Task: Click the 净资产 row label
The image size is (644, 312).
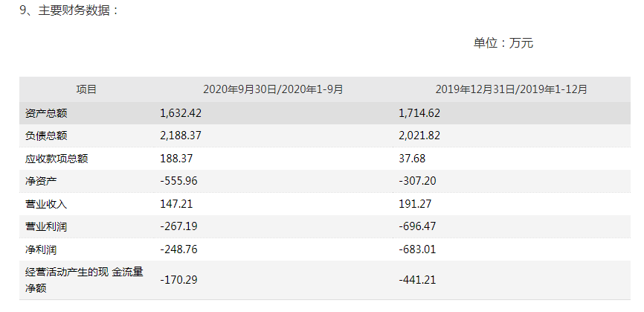Action: (36, 181)
